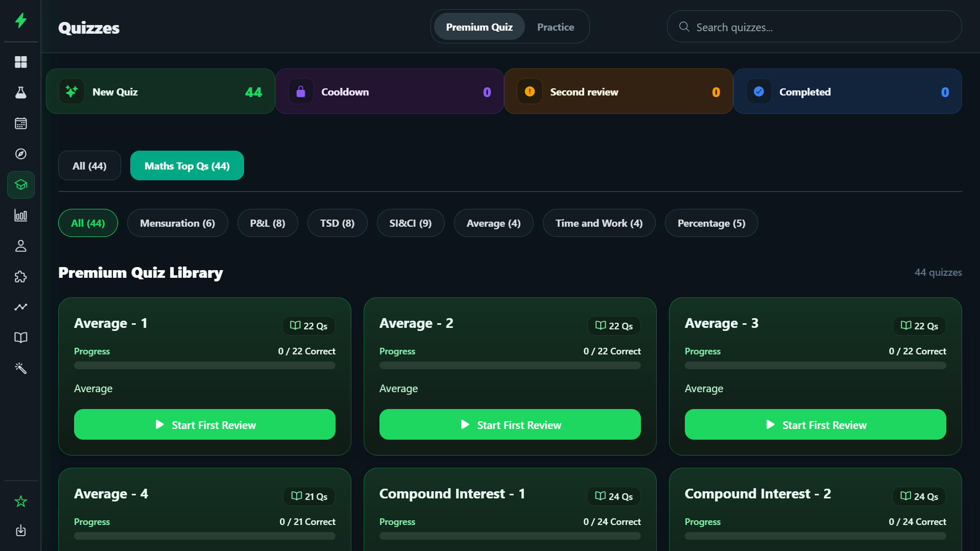Screen dimensions: 980x551
Task: Start First Review for Average - 1
Action: (x=205, y=424)
